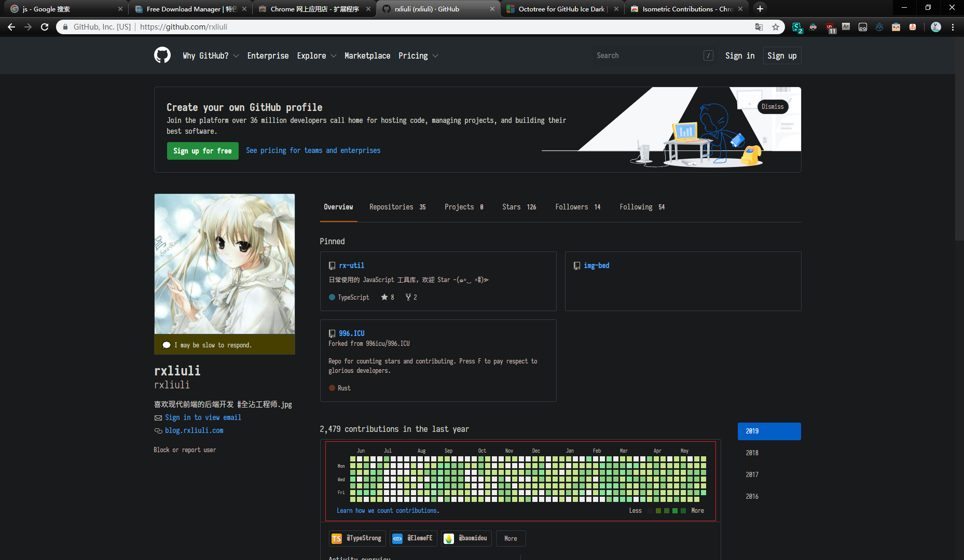Click the fork count icon on rx-util
Image resolution: width=964 pixels, height=560 pixels.
(x=408, y=297)
